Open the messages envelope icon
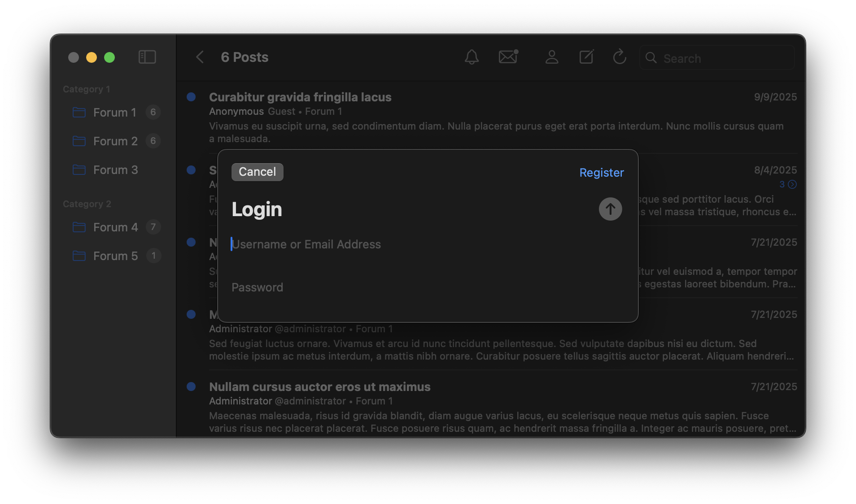This screenshot has width=856, height=504. click(508, 57)
